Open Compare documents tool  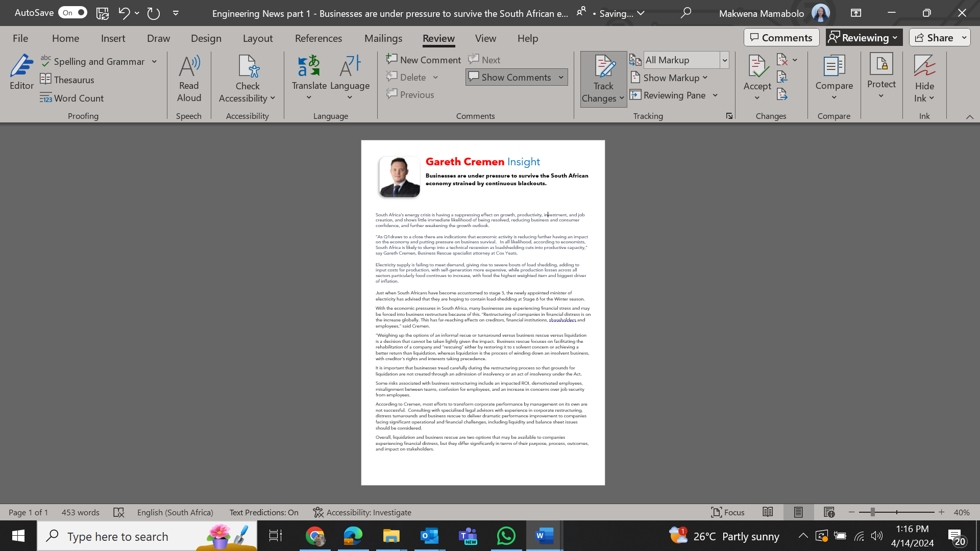click(x=834, y=78)
